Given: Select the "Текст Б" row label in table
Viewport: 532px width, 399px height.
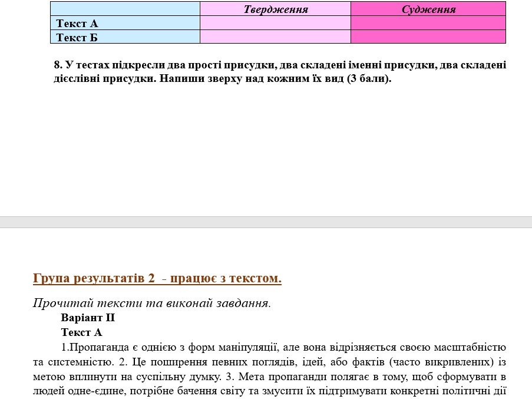Looking at the screenshot, I should 77,37.
